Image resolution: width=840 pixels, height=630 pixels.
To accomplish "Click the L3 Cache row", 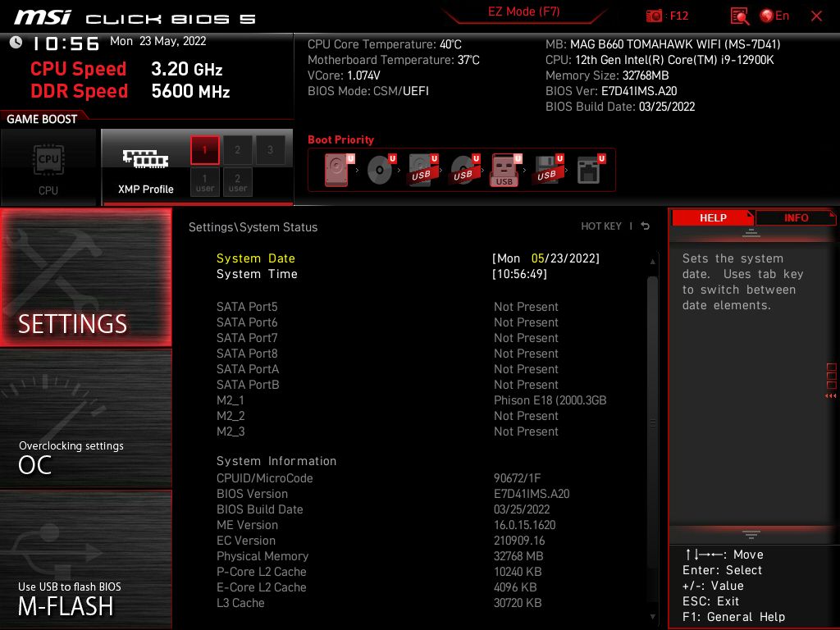I will tap(379, 603).
